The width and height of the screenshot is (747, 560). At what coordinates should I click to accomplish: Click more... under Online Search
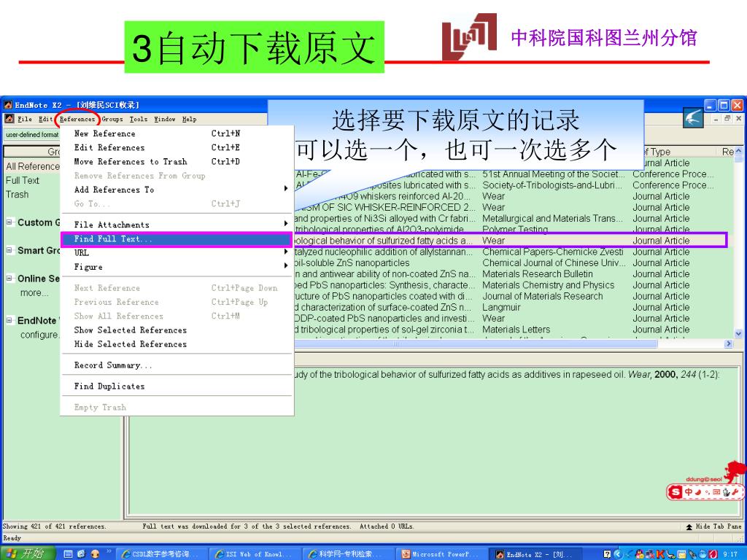pyautogui.click(x=34, y=293)
